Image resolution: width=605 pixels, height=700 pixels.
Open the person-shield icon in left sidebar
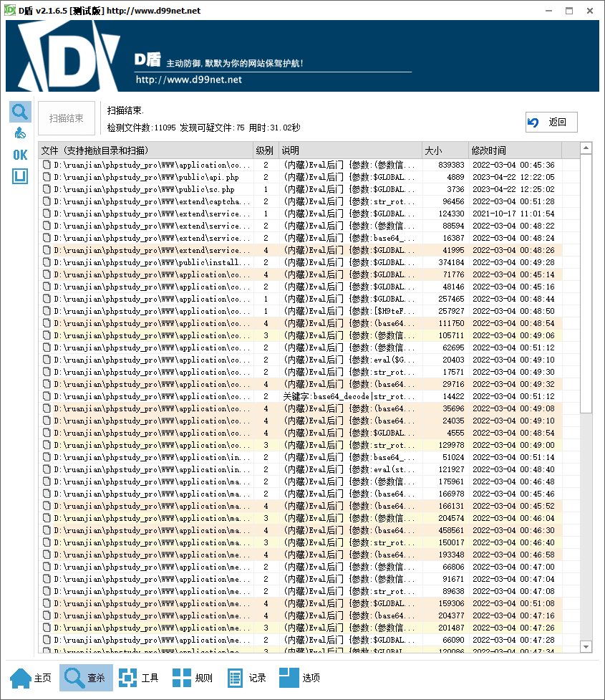[x=20, y=133]
